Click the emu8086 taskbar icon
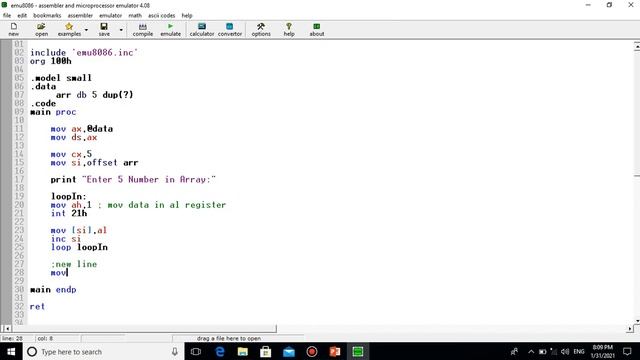640x360 pixels. coord(358,351)
